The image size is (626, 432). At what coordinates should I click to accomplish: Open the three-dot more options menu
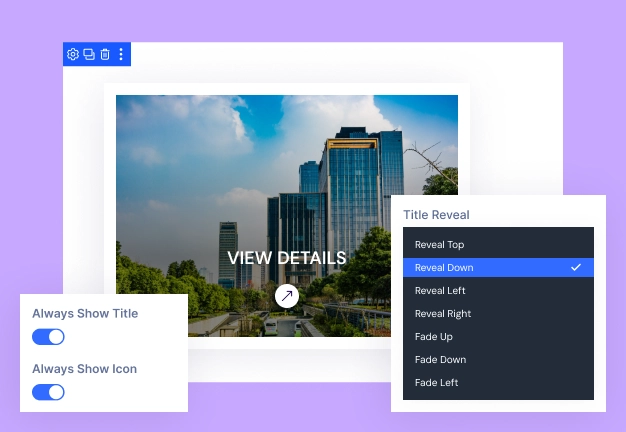[x=121, y=55]
